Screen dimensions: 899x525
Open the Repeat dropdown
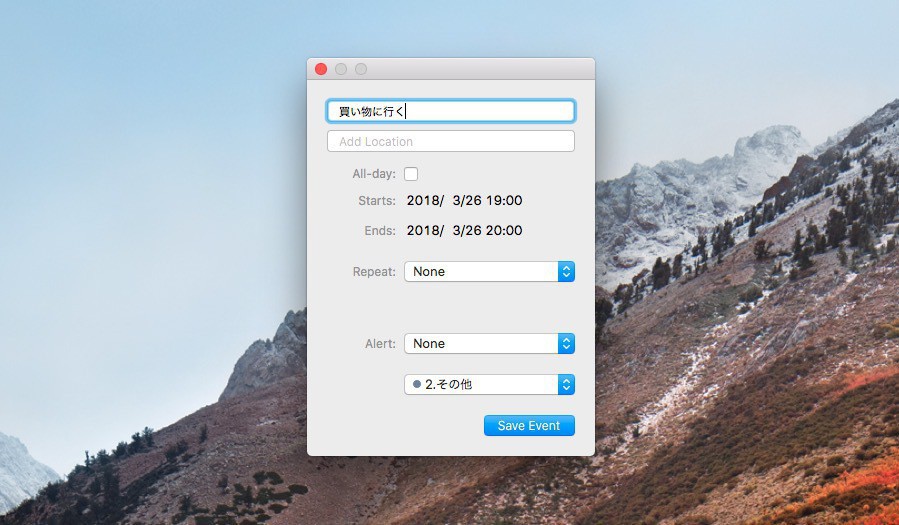[x=490, y=272]
